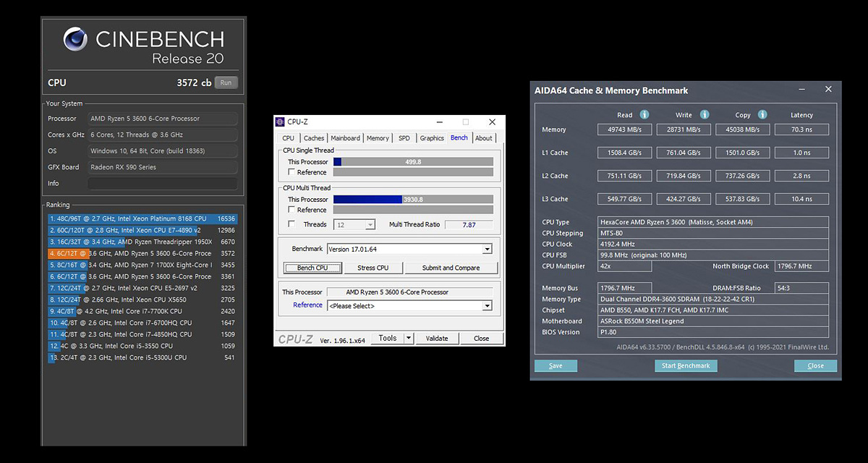Click the Motherboard value ASRock B550M Steel Legend
This screenshot has height=463, width=868.
713,321
